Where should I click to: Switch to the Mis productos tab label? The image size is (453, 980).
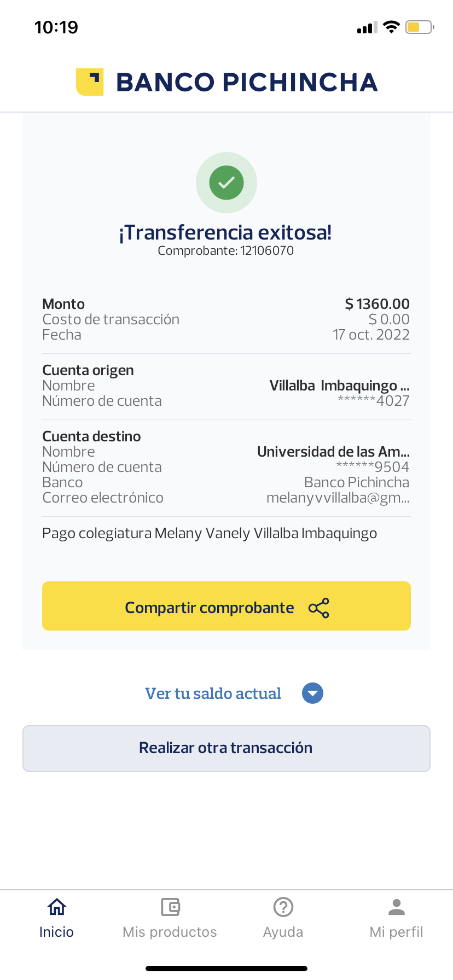(170, 932)
